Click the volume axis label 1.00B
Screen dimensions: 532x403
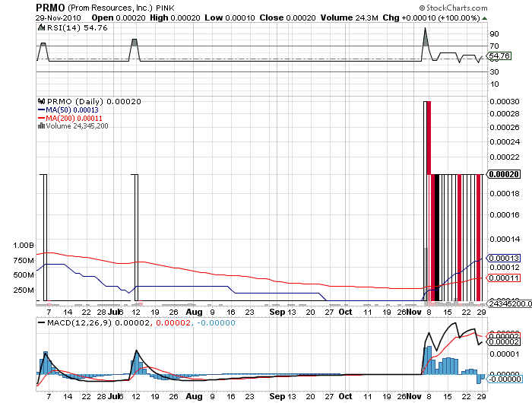click(x=24, y=245)
